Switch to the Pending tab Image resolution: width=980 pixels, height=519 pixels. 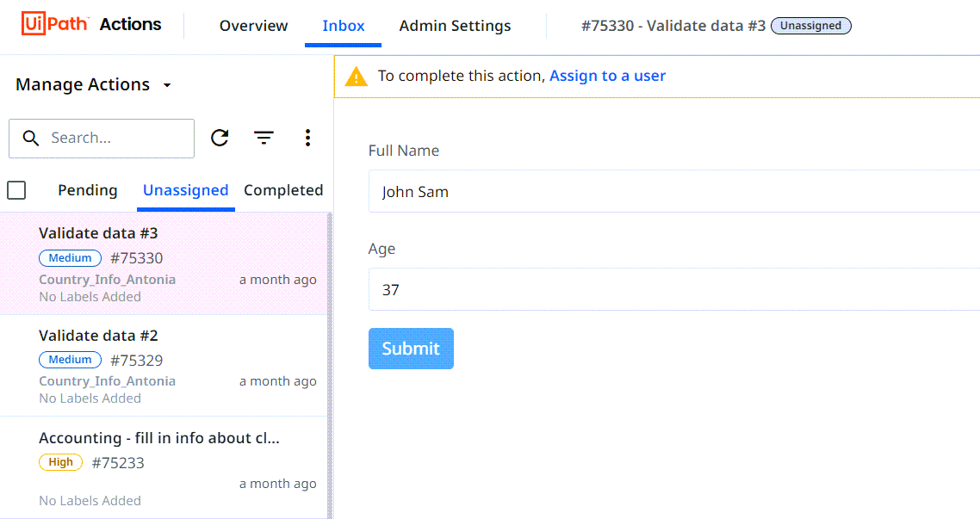pyautogui.click(x=88, y=190)
